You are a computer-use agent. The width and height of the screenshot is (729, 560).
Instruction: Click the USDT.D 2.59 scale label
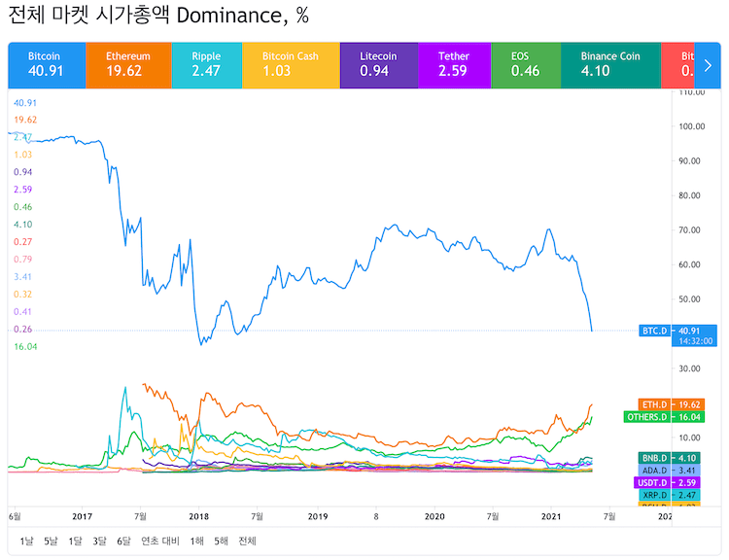[667, 483]
